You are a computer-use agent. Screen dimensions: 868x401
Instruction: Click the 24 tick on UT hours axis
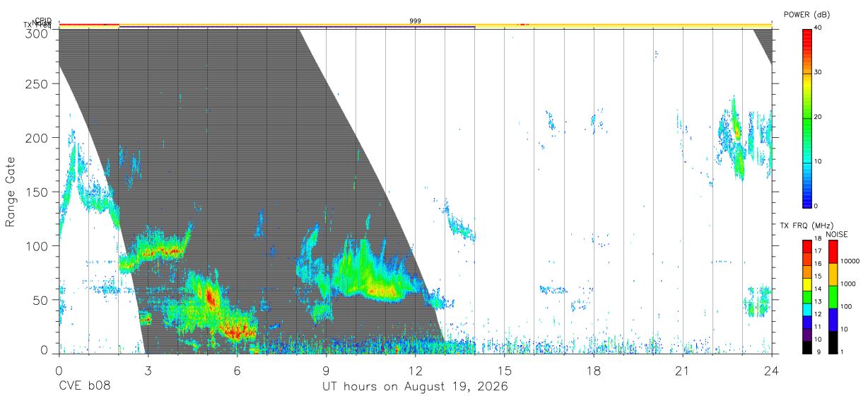(772, 370)
